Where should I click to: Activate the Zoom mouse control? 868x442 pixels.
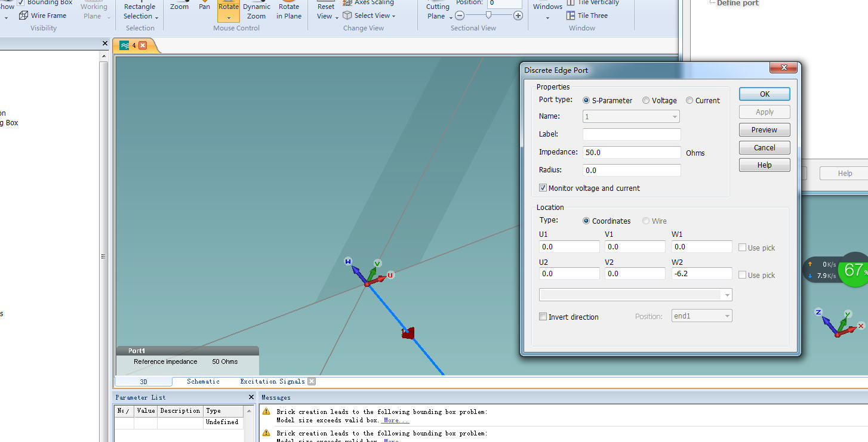pos(179,6)
